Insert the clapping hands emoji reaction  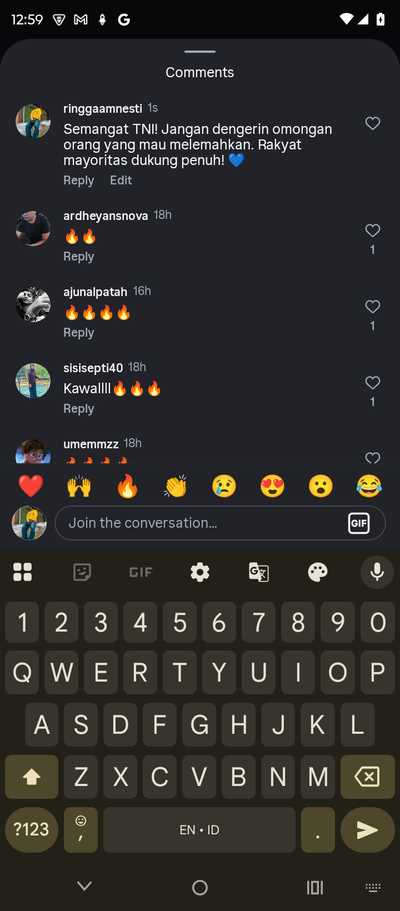pos(176,486)
